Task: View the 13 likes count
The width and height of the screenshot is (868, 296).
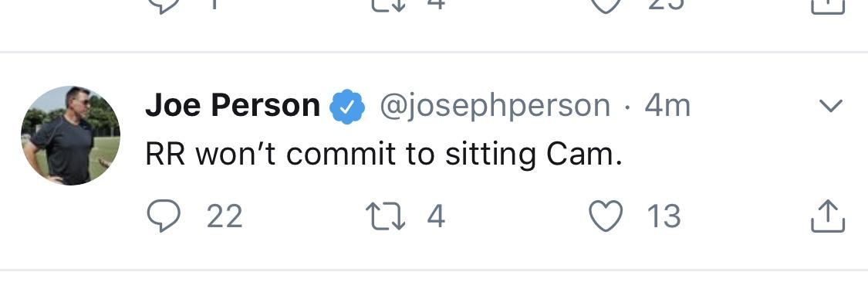Action: [664, 216]
